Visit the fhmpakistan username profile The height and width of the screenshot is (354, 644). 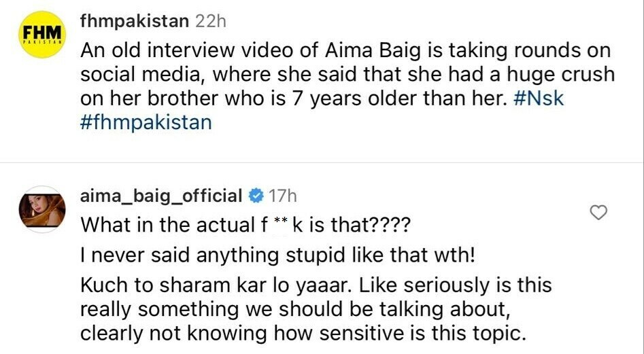point(135,20)
